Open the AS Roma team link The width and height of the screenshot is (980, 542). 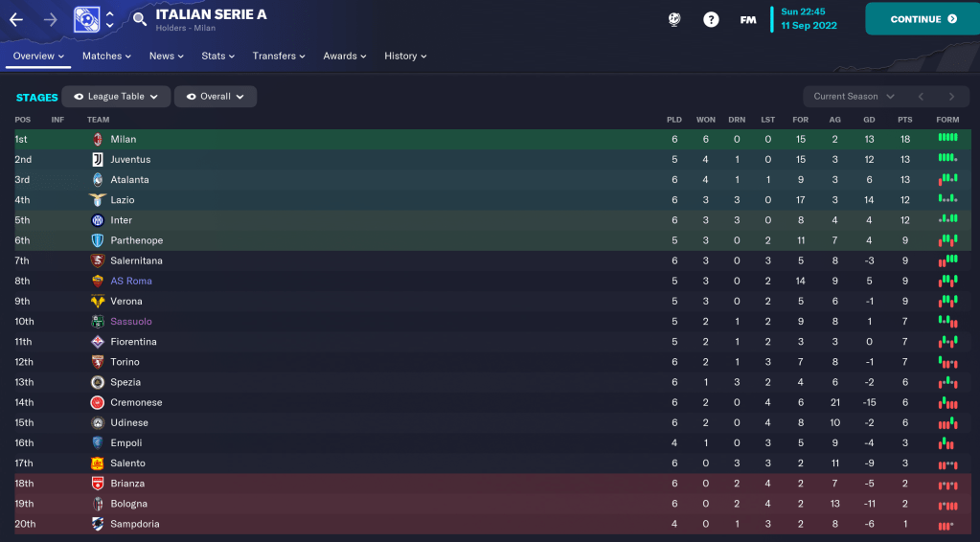pos(131,282)
